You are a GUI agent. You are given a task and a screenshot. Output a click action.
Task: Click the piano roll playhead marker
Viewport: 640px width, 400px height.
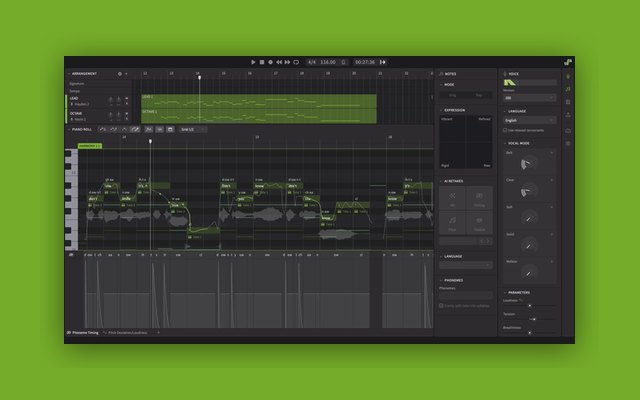[x=150, y=141]
